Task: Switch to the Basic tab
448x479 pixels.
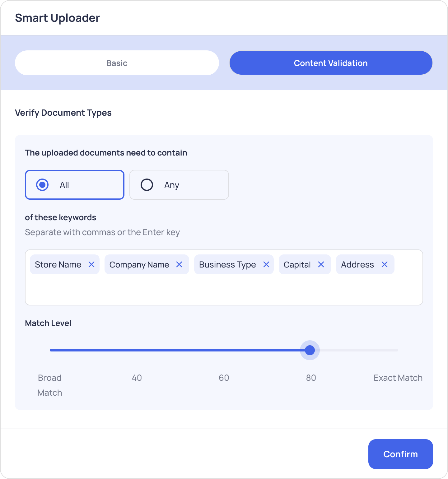Action: [x=117, y=63]
